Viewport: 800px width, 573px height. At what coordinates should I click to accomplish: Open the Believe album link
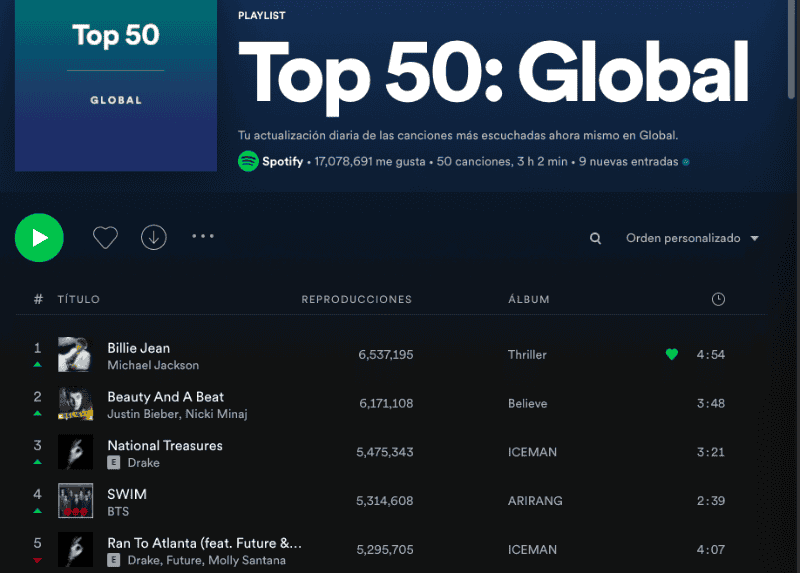click(528, 404)
